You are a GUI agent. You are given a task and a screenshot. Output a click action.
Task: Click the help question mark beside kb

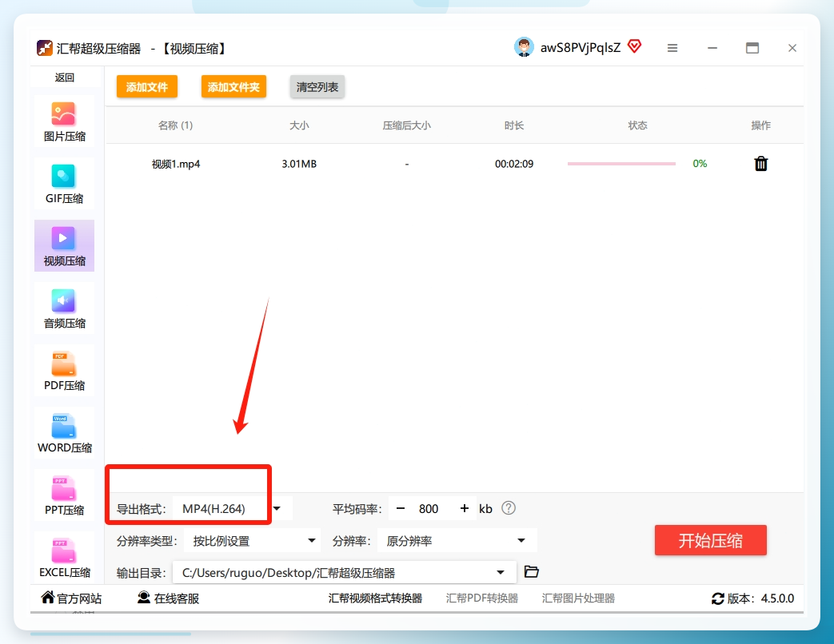point(509,508)
